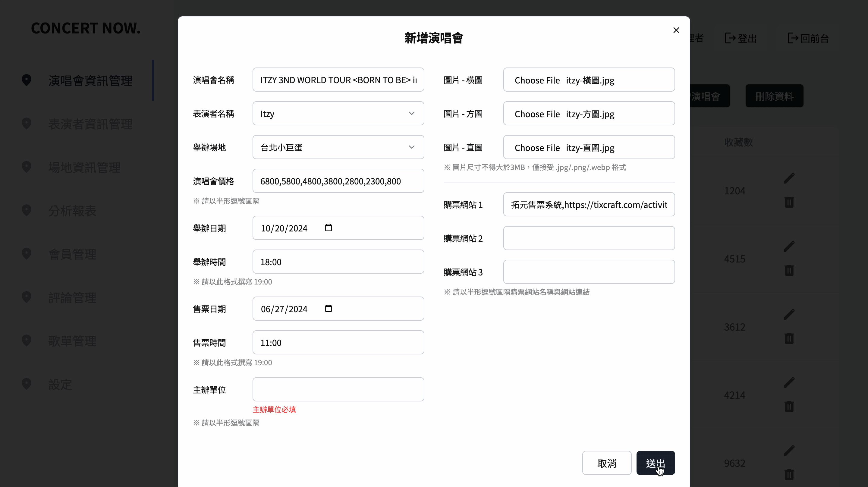
Task: Click trash icon beside 4515 row
Action: 789,270
